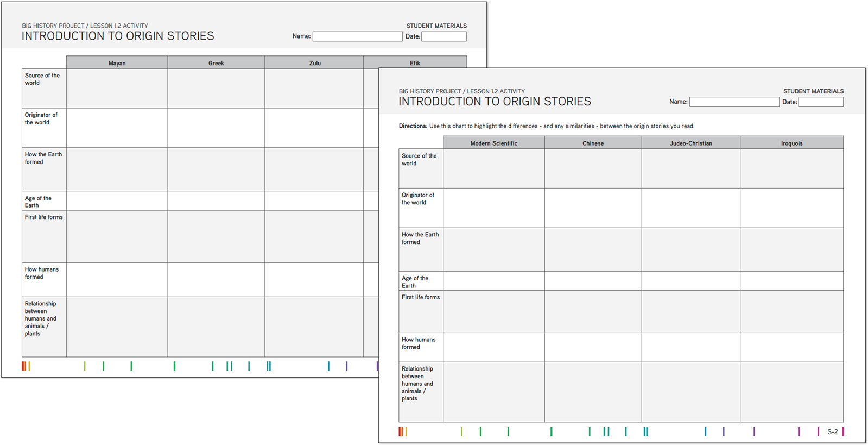
Task: Click 'How the Earth formed' row label, front page
Action: [x=420, y=238]
